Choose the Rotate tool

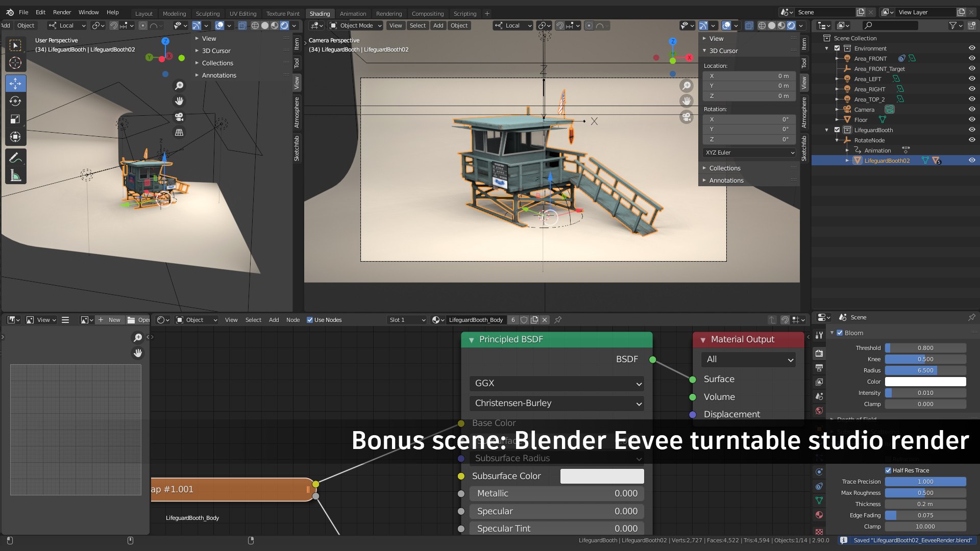click(x=15, y=101)
